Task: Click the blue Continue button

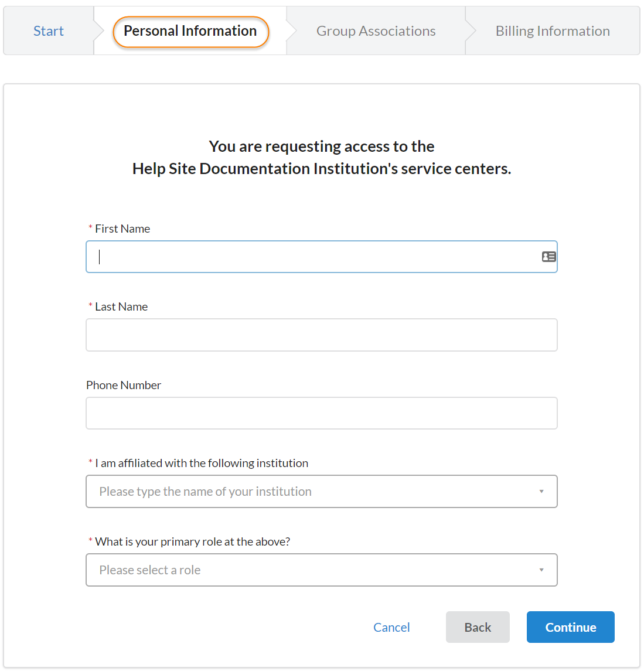Action: [x=570, y=628]
